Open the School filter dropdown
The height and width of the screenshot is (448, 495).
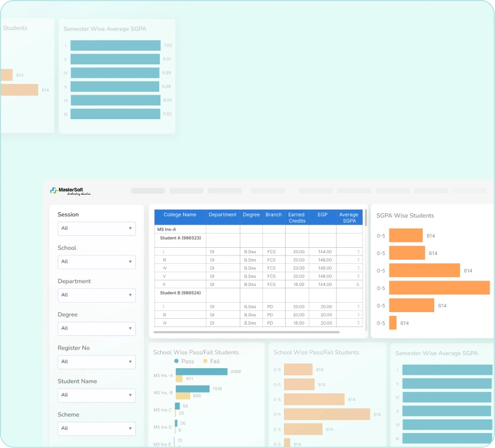click(97, 262)
